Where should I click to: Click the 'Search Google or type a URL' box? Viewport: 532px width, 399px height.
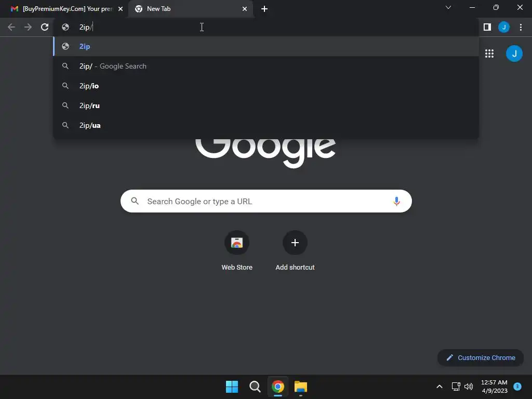point(266,201)
